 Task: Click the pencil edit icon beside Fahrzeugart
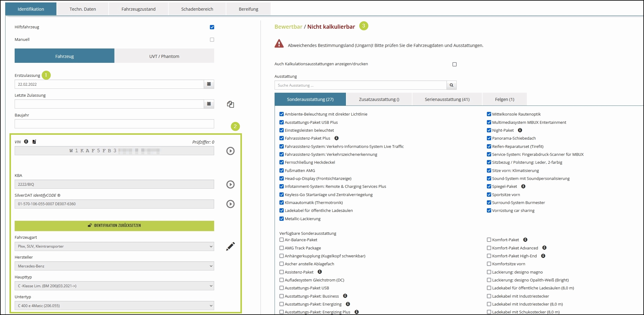230,246
